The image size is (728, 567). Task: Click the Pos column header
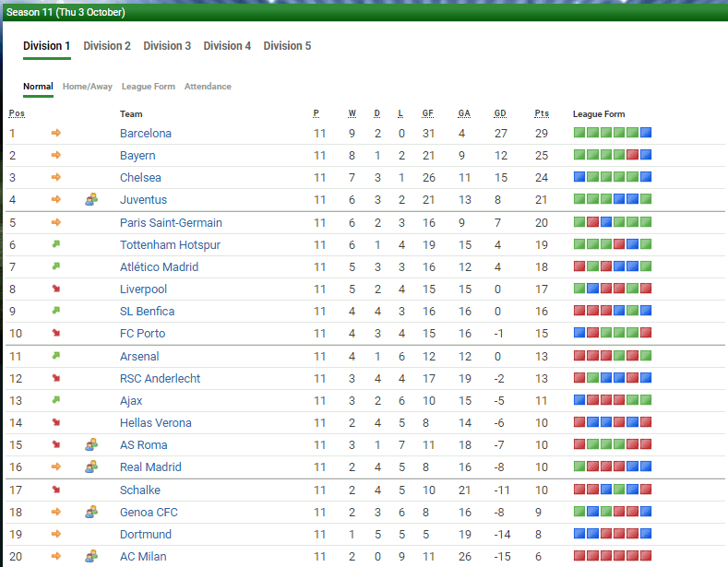(17, 114)
